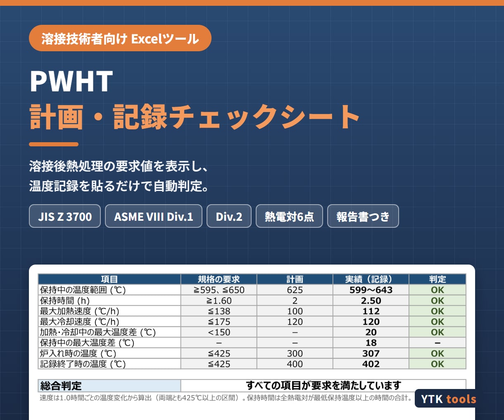Screen dimensions: 504x420
Task: Click the recorded value 2.50
Action: 371,301
